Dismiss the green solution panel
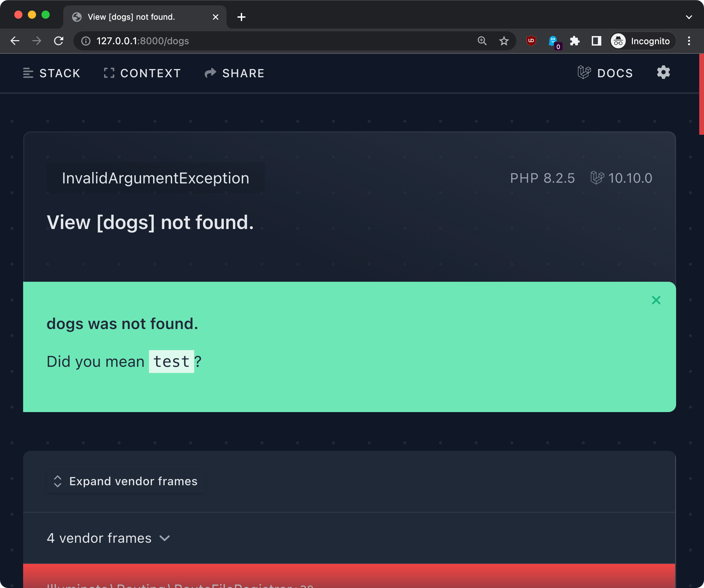The height and width of the screenshot is (588, 704). coord(656,300)
